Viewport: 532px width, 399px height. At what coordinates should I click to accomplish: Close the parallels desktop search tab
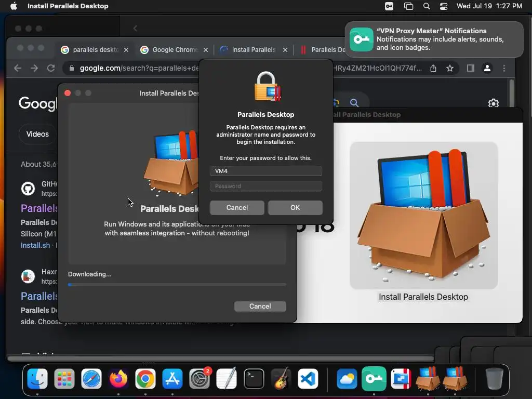(x=126, y=50)
